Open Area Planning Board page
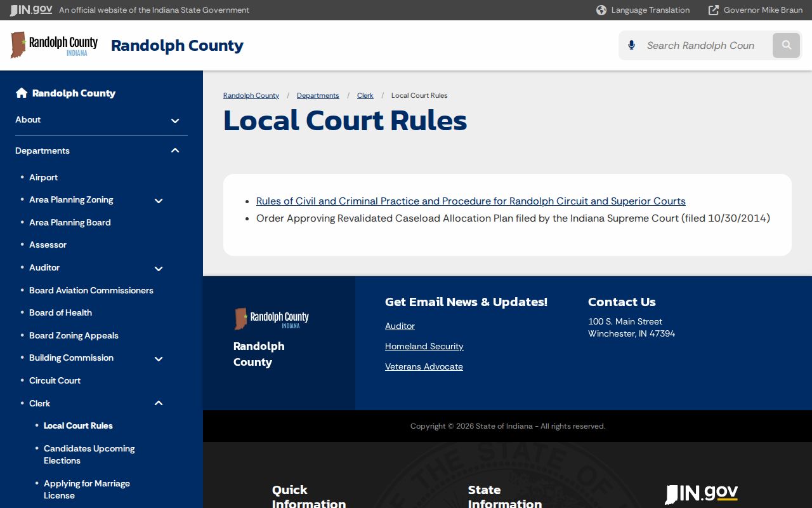Image resolution: width=812 pixels, height=508 pixels. (70, 222)
